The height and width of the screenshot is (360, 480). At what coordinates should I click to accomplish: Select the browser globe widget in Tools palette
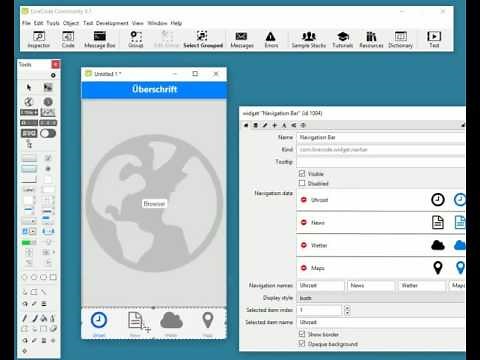(29, 102)
